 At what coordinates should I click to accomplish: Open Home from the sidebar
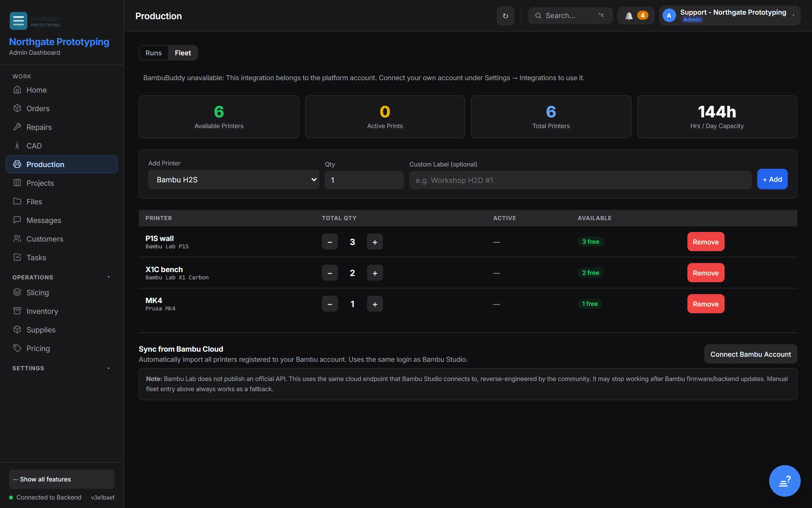[62, 90]
